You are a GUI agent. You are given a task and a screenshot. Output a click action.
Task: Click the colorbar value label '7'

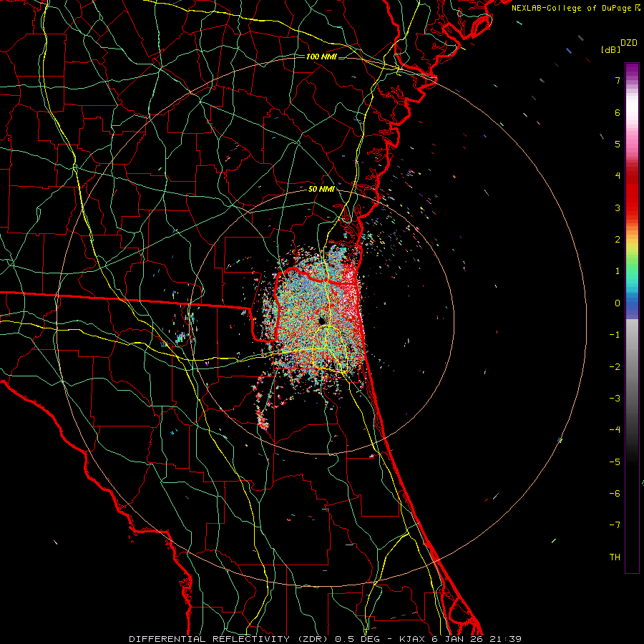point(618,80)
